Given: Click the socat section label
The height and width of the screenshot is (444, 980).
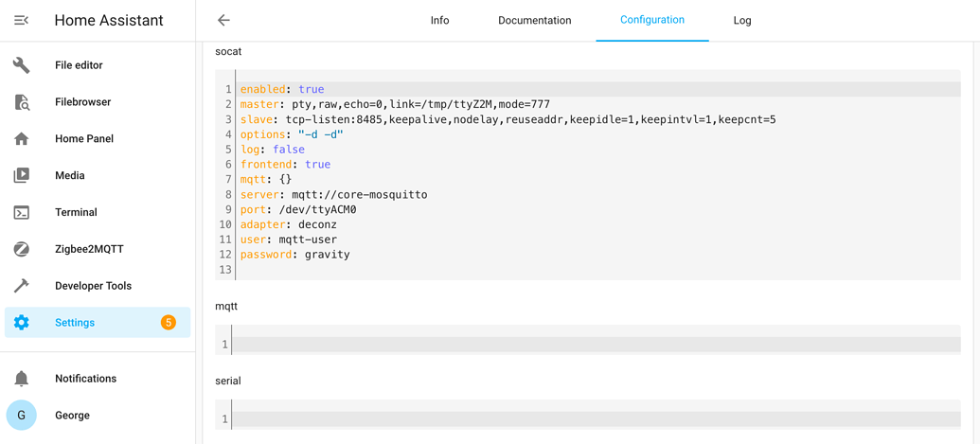Looking at the screenshot, I should [x=228, y=51].
